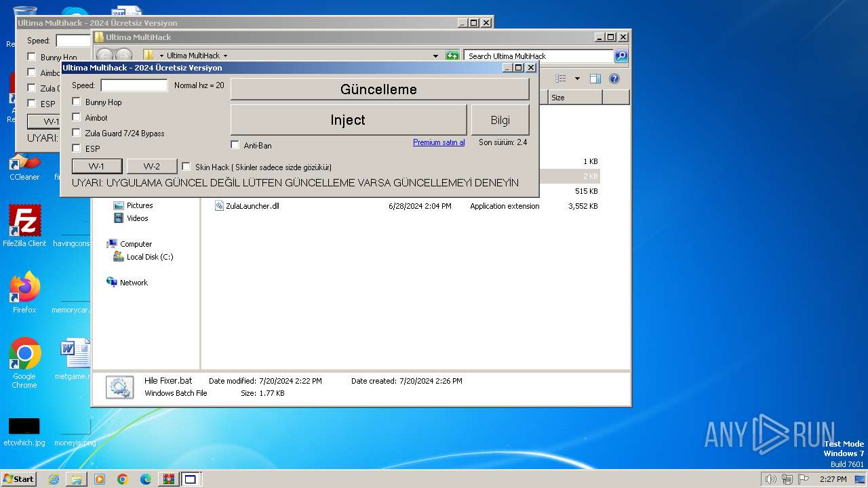
Task: Click the Ultima Multihack app taskbar button
Action: click(191, 479)
